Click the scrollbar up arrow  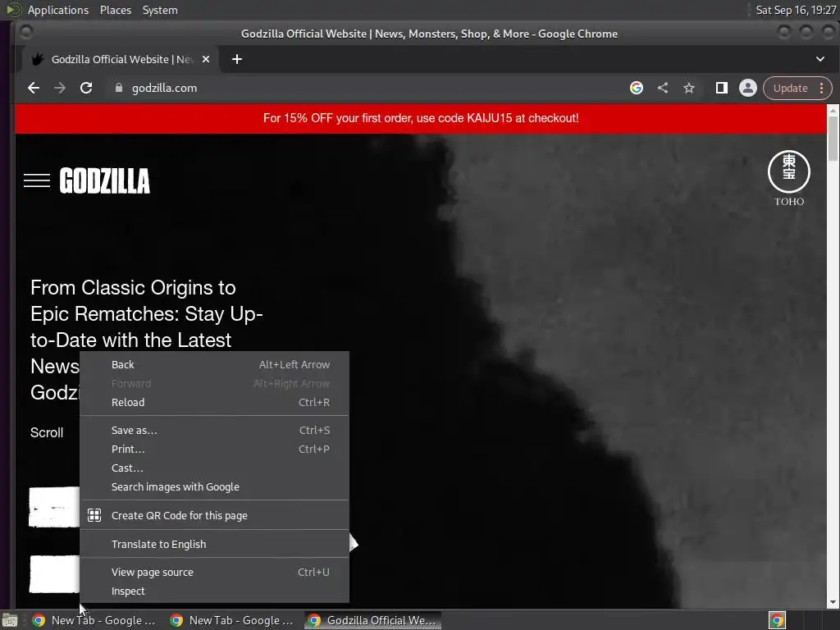(x=833, y=110)
